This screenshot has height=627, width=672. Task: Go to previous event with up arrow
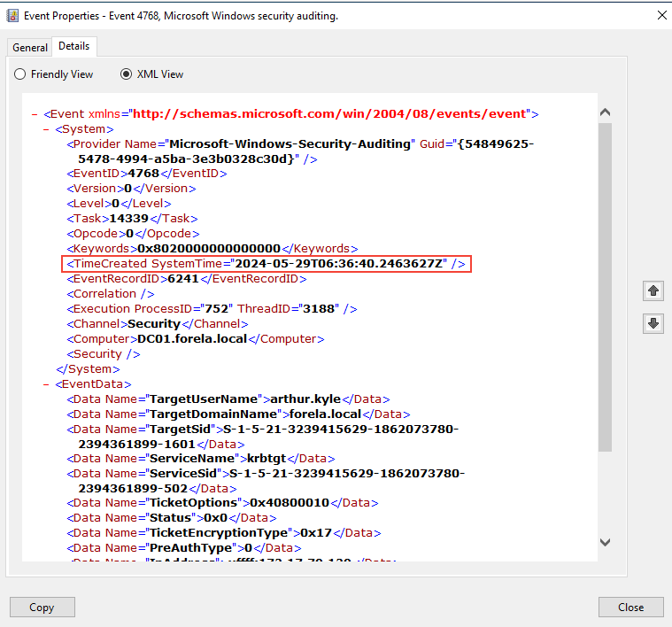(x=653, y=291)
